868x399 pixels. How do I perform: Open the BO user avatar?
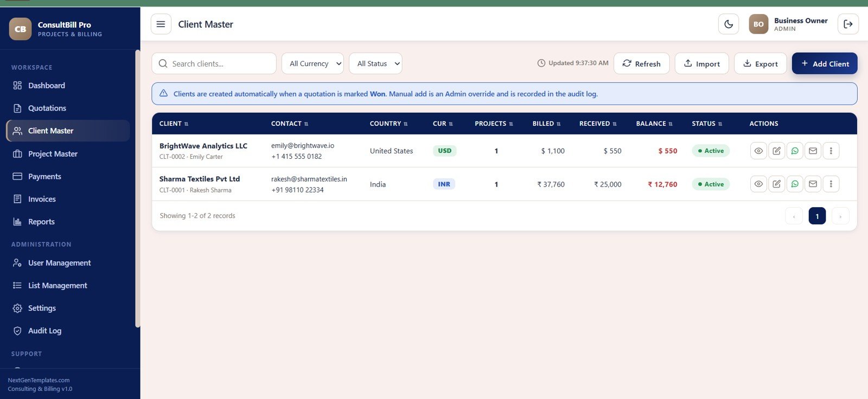coord(758,24)
